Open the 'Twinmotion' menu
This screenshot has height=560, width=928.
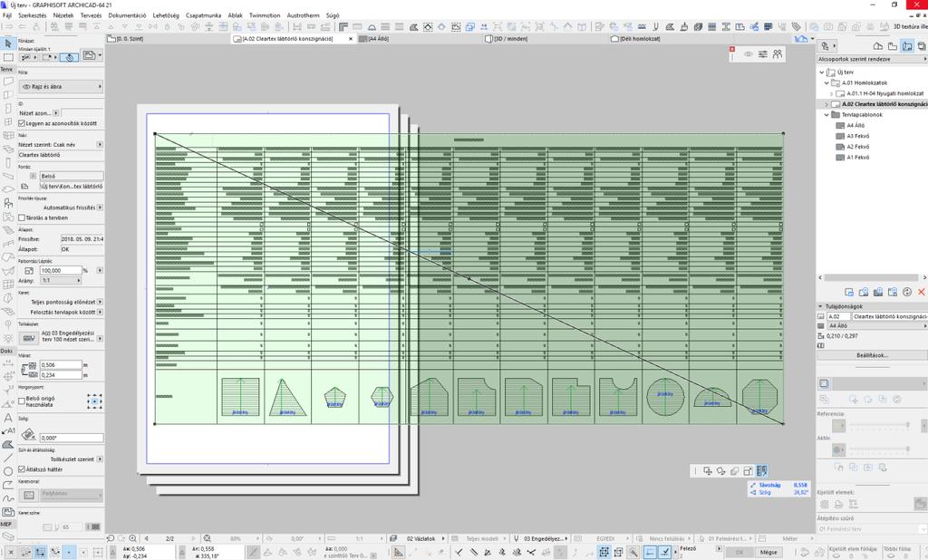[265, 15]
